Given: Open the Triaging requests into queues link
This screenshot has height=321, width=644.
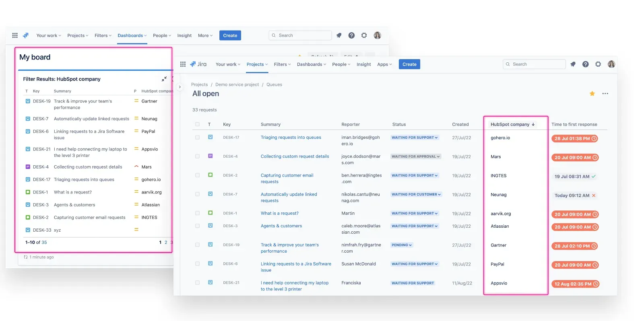Looking at the screenshot, I should pyautogui.click(x=291, y=138).
